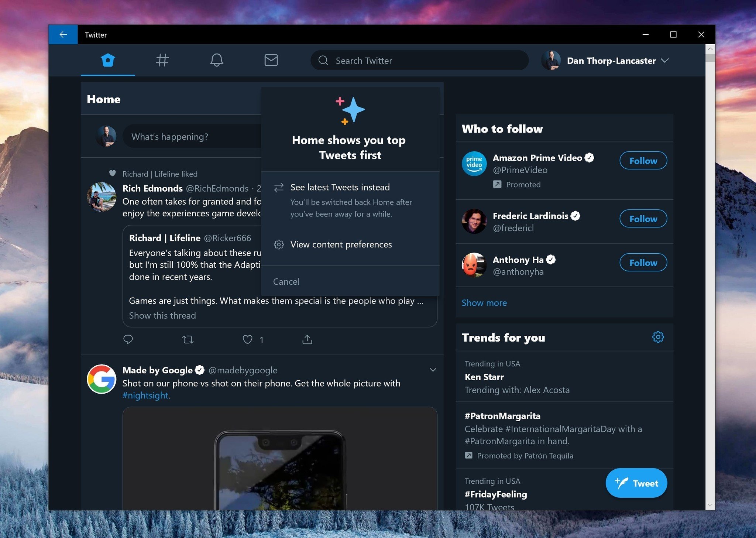Click the Home navigation icon
This screenshot has width=756, height=538.
(x=108, y=59)
